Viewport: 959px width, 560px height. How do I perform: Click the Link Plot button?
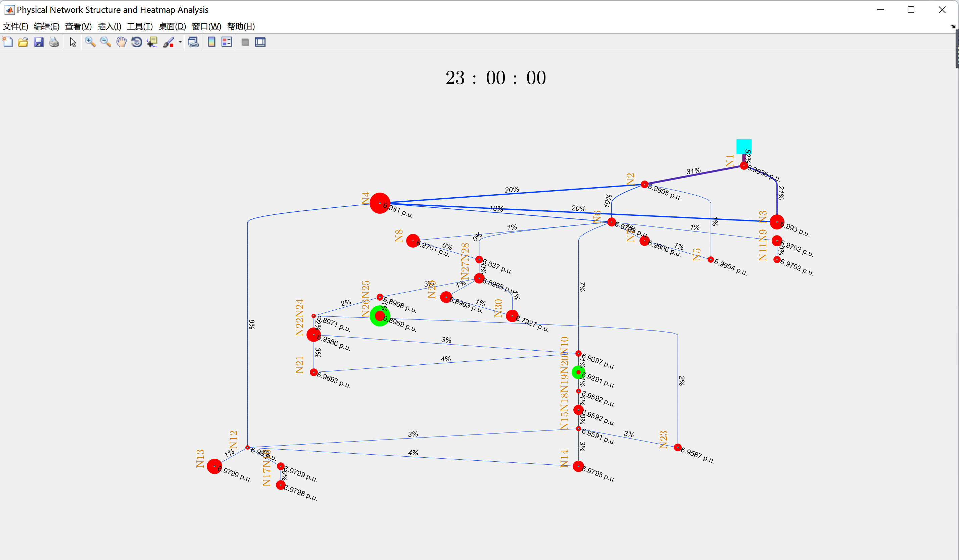[x=193, y=42]
